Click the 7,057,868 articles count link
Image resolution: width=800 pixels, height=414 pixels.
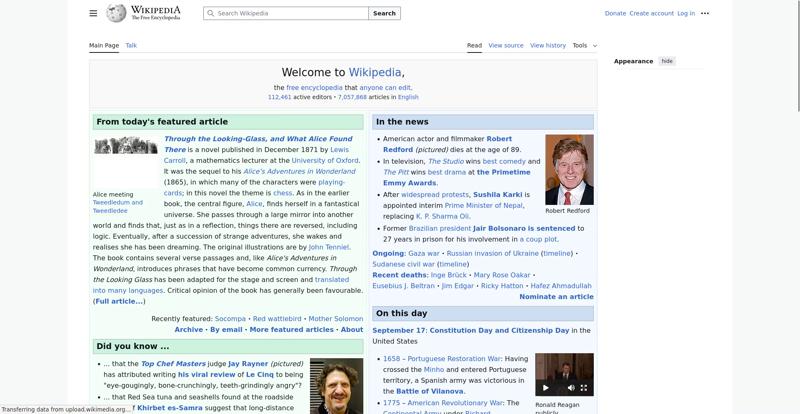coord(352,97)
